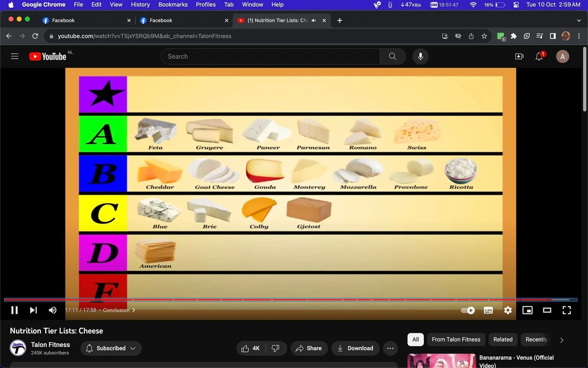Open Chrome extensions puzzle icon
The image size is (588, 368).
point(514,36)
